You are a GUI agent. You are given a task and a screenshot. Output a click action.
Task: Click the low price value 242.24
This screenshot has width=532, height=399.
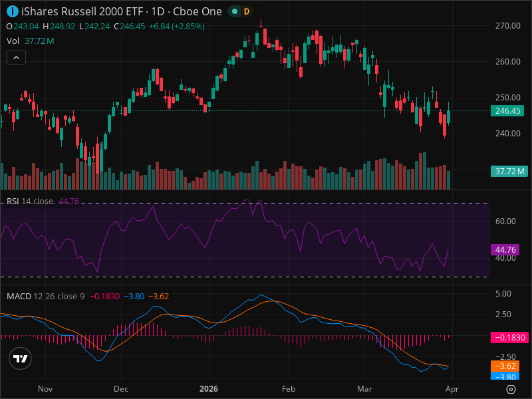pos(97,27)
